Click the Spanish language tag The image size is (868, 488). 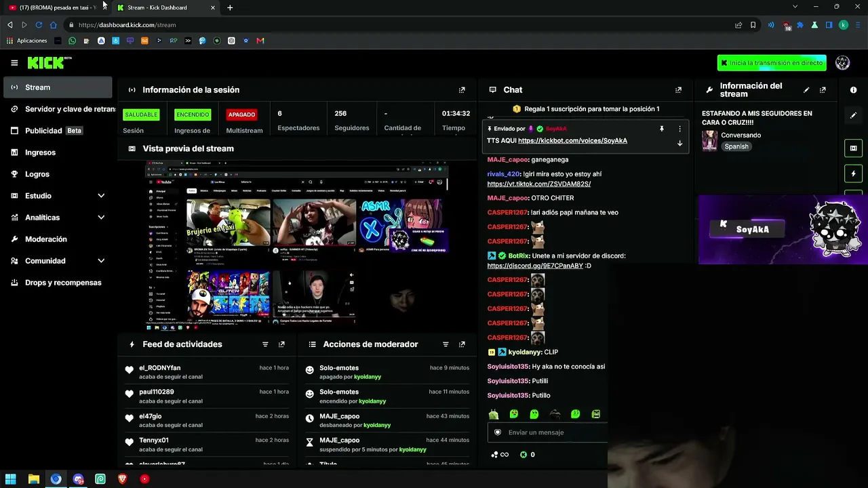(x=736, y=146)
